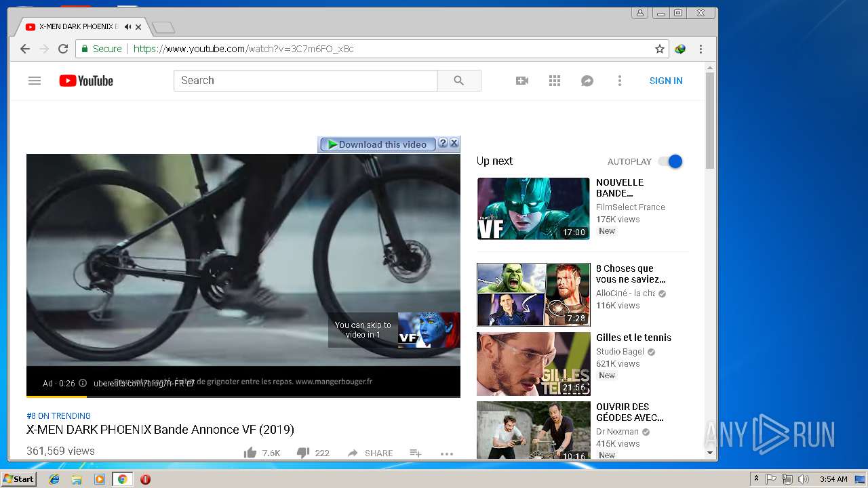Open more actions ellipsis under video
868x488 pixels.
pos(446,453)
